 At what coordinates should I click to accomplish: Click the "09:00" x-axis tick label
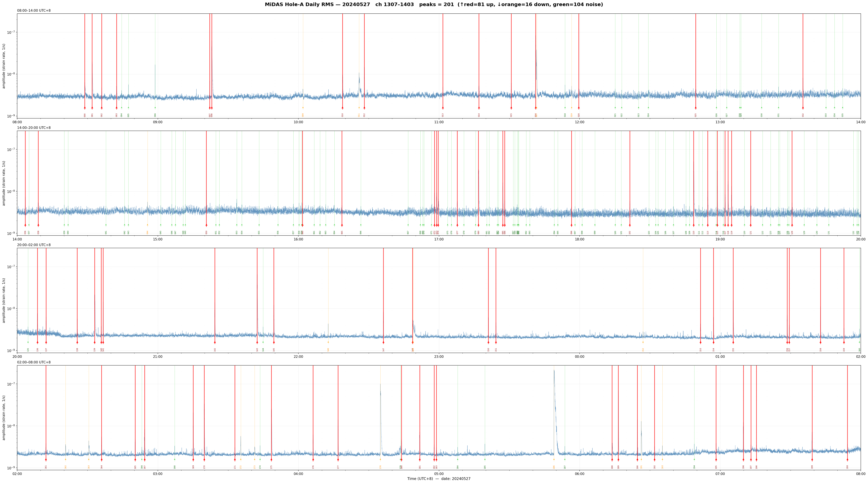158,122
